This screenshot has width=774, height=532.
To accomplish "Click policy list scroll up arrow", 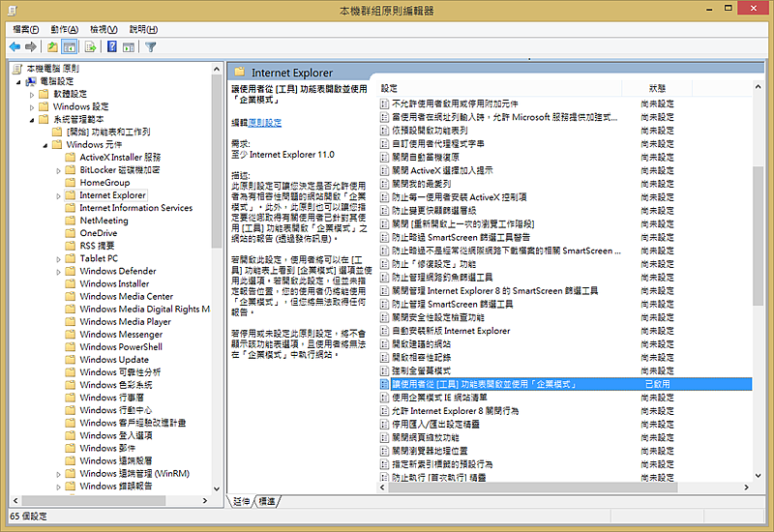I will coord(758,87).
